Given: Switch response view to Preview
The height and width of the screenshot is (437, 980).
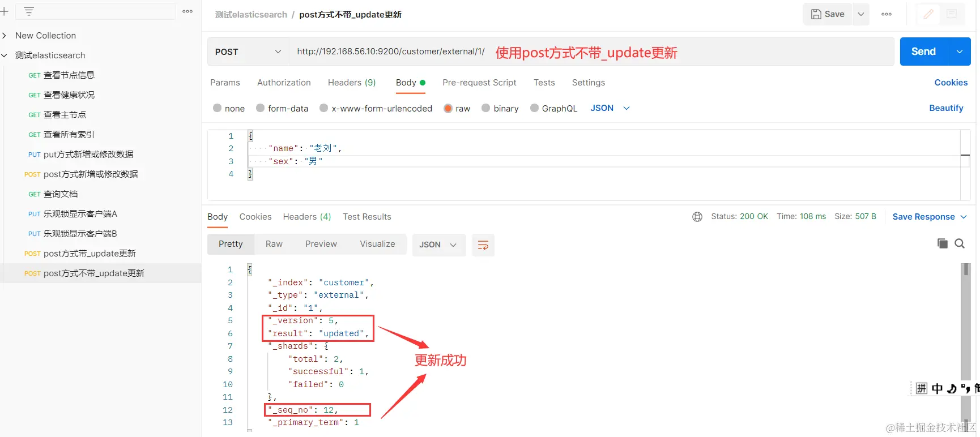Looking at the screenshot, I should tap(321, 244).
